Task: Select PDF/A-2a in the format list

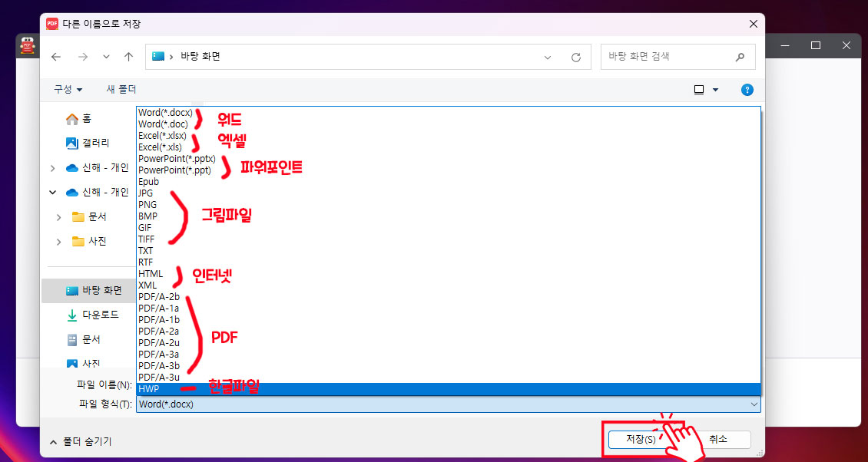Action: click(x=449, y=332)
